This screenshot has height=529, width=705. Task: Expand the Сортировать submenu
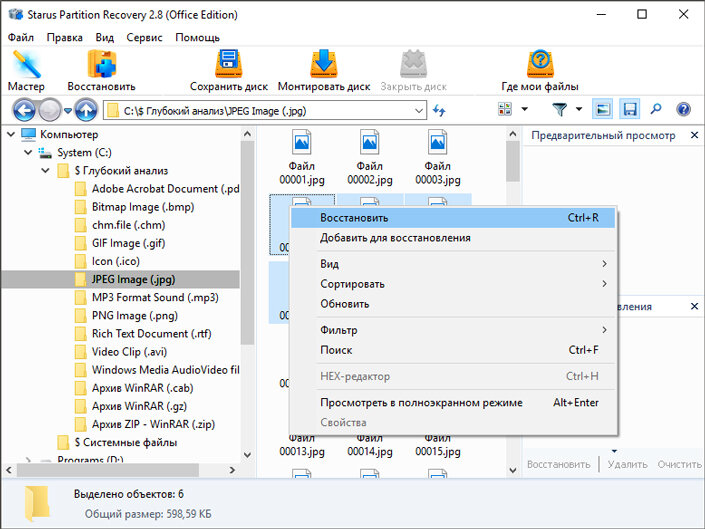coord(453,284)
